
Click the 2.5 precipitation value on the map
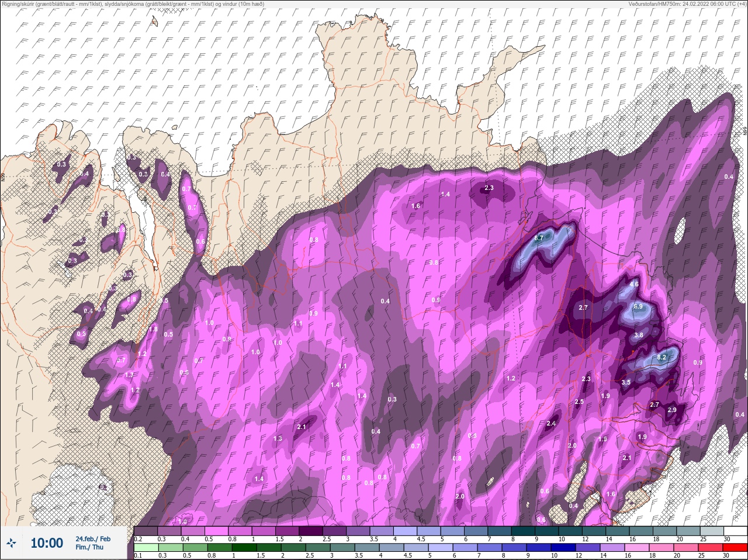[x=579, y=402]
